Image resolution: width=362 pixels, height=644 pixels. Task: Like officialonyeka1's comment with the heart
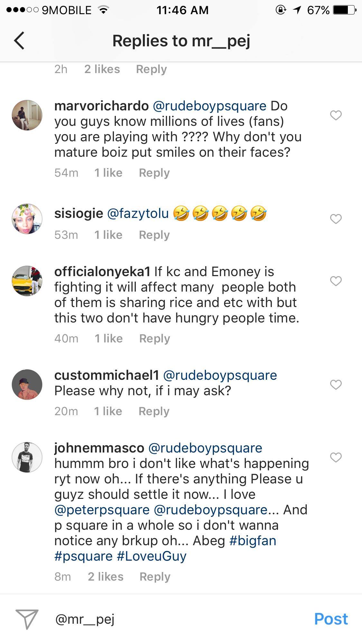[x=336, y=281]
